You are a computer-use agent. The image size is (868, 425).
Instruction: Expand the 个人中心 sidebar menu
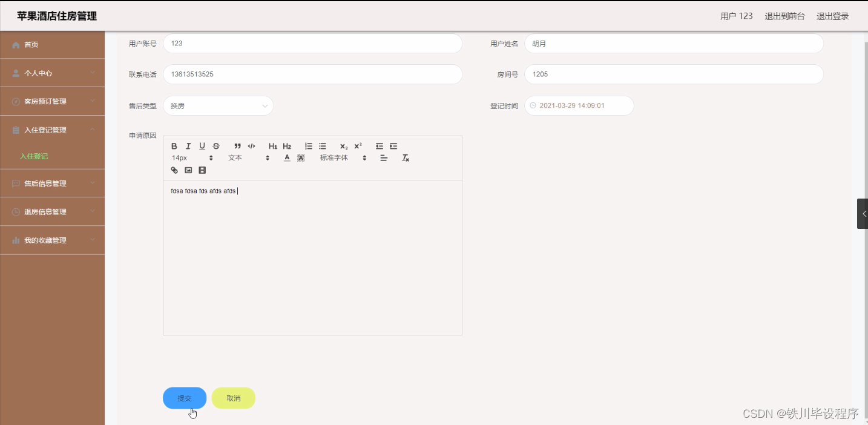(52, 73)
